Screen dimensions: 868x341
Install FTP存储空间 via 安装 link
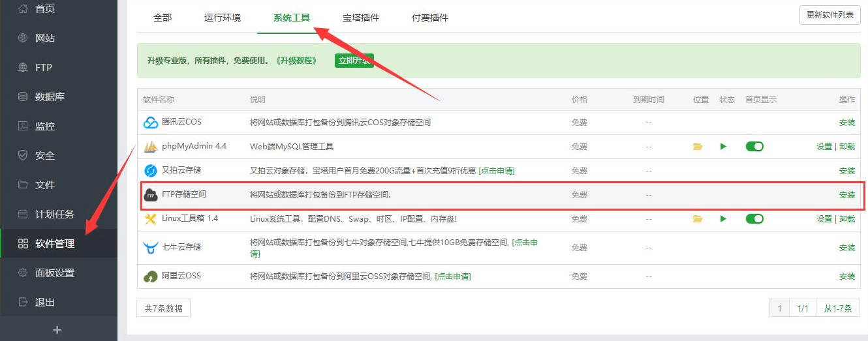846,195
